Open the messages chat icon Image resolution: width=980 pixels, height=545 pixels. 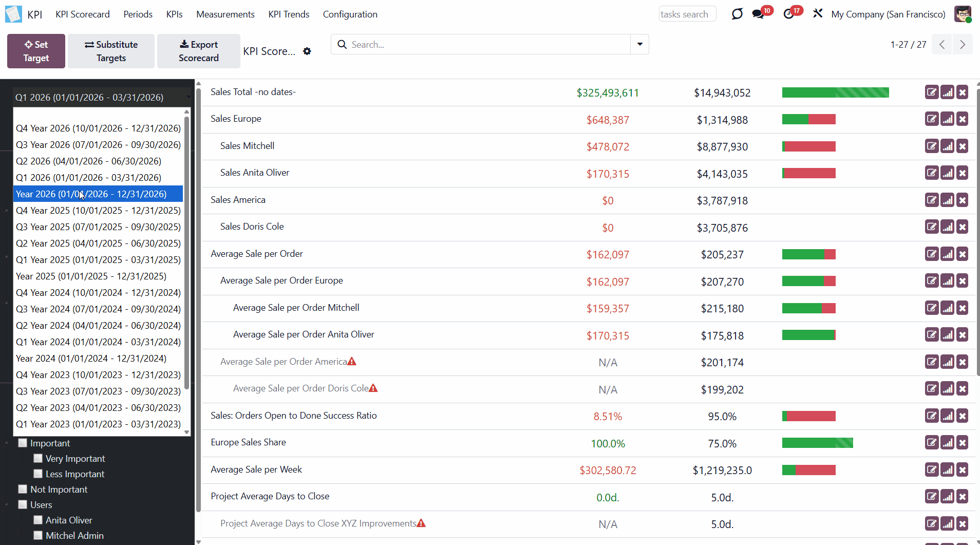click(758, 14)
